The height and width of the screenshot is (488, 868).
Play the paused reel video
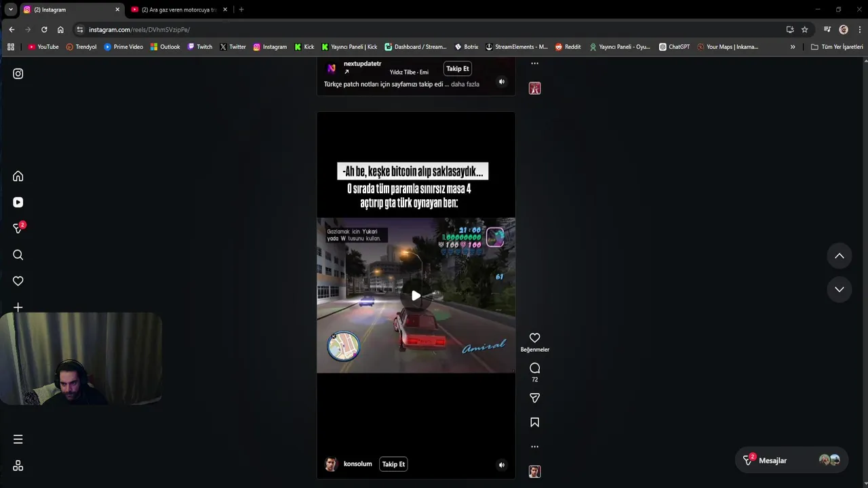[x=416, y=296]
